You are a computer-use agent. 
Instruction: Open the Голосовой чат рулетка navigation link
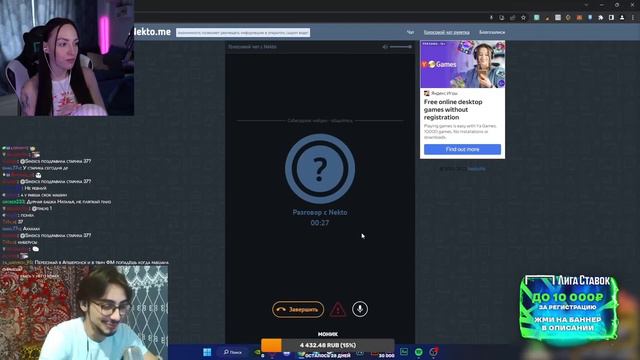point(447,32)
